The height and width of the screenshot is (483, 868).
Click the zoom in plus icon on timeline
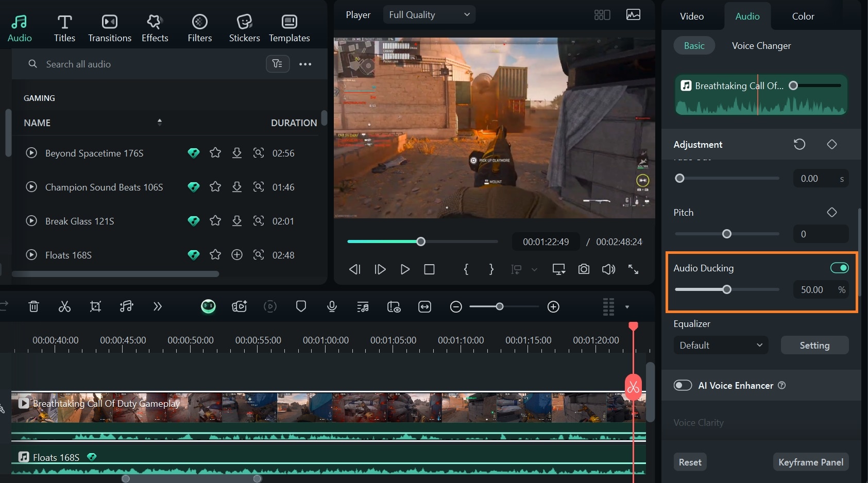coord(553,307)
